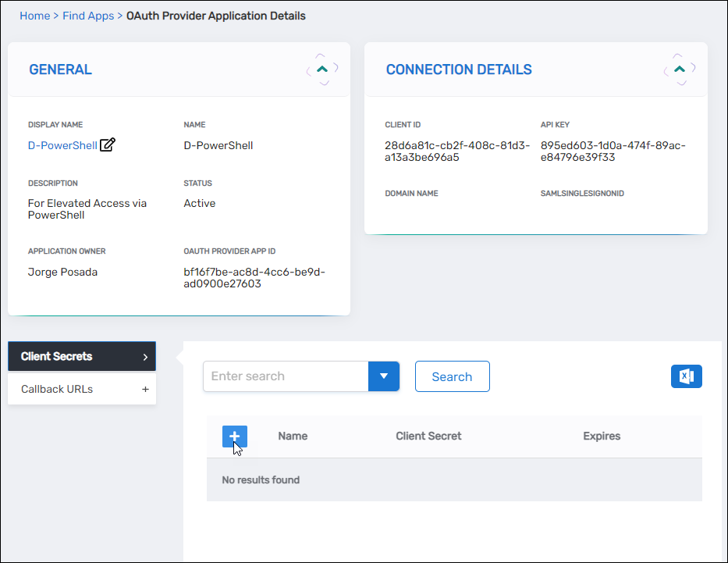Image resolution: width=728 pixels, height=563 pixels.
Task: Switch to the Callback URLs tab
Action: [x=57, y=389]
